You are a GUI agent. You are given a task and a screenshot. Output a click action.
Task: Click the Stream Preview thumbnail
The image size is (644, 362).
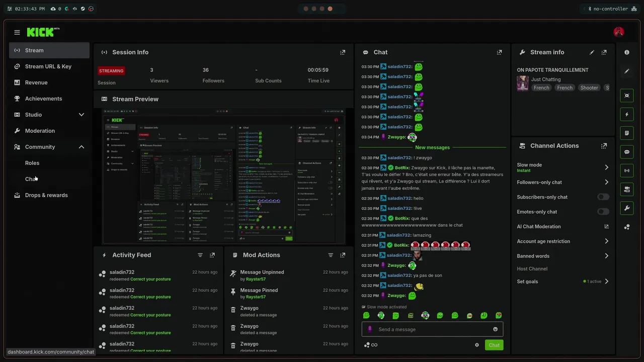click(x=224, y=177)
